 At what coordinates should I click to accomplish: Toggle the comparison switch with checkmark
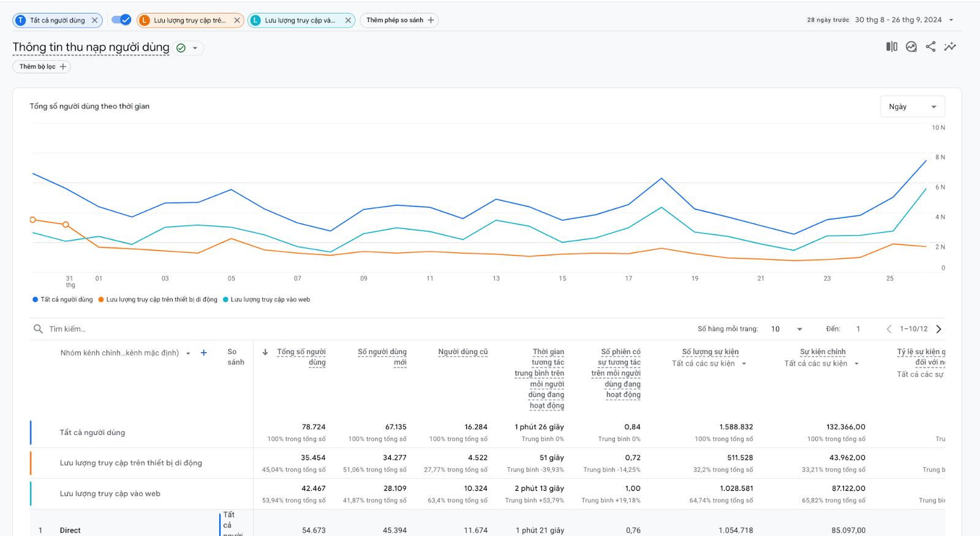(121, 20)
